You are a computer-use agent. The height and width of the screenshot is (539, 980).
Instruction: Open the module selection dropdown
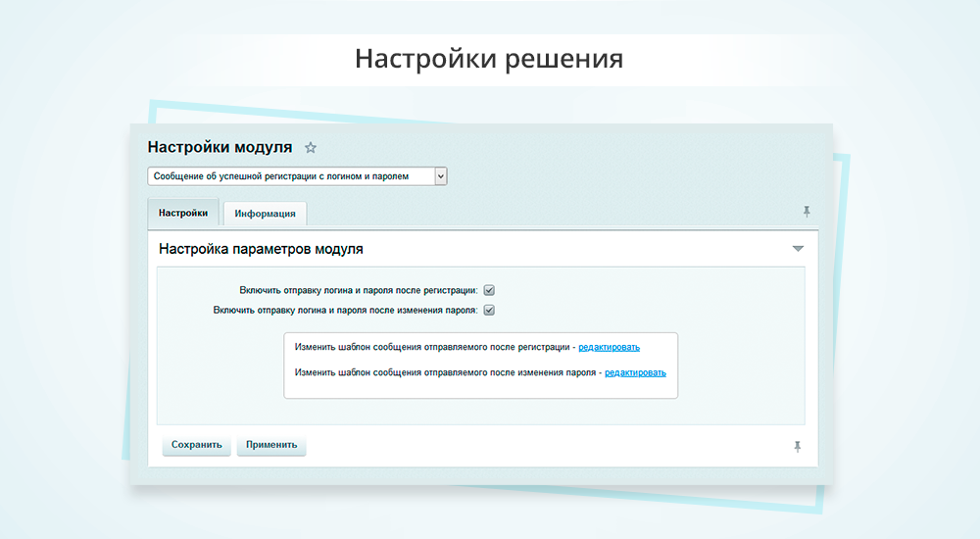(298, 176)
